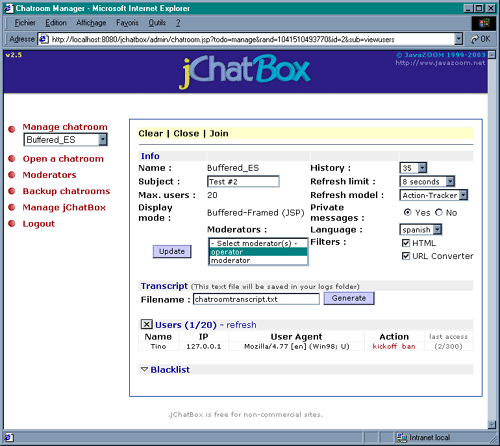This screenshot has width=500, height=446.
Task: Open the Buffered_ES chatroom dropdown
Action: tap(103, 139)
